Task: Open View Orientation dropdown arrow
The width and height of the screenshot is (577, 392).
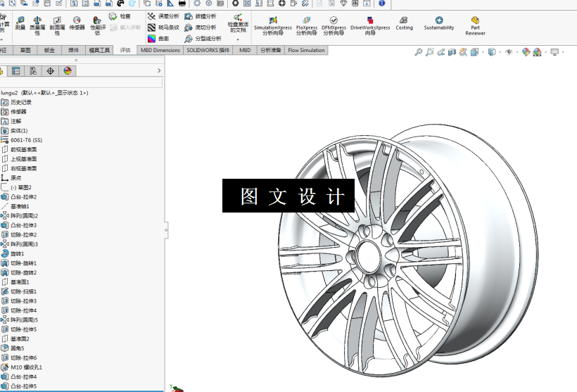Action: pos(483,52)
